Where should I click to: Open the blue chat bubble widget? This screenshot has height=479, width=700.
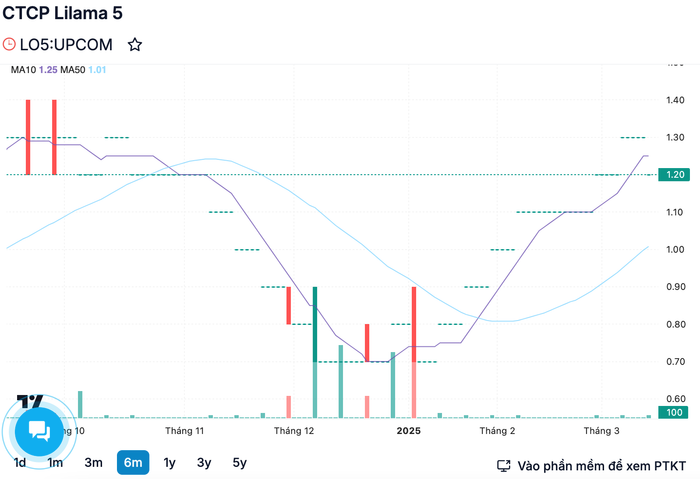[x=39, y=431]
